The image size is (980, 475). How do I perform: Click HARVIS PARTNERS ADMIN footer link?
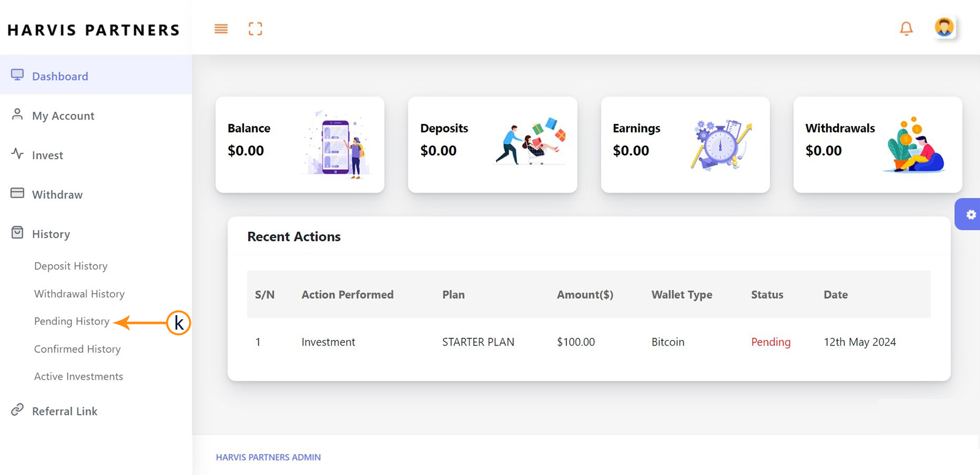coord(268,457)
